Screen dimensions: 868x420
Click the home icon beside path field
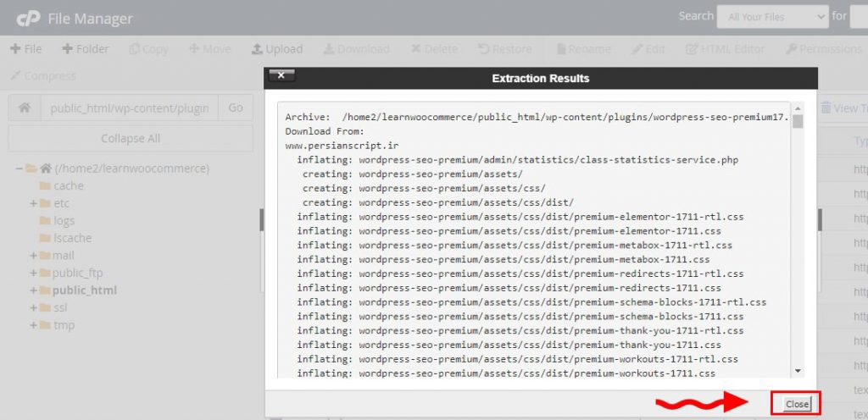[25, 108]
